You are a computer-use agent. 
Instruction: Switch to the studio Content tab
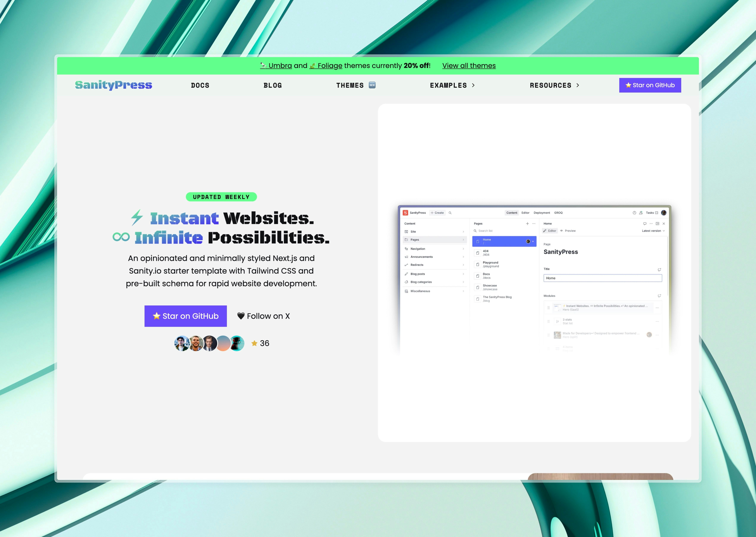(x=512, y=213)
